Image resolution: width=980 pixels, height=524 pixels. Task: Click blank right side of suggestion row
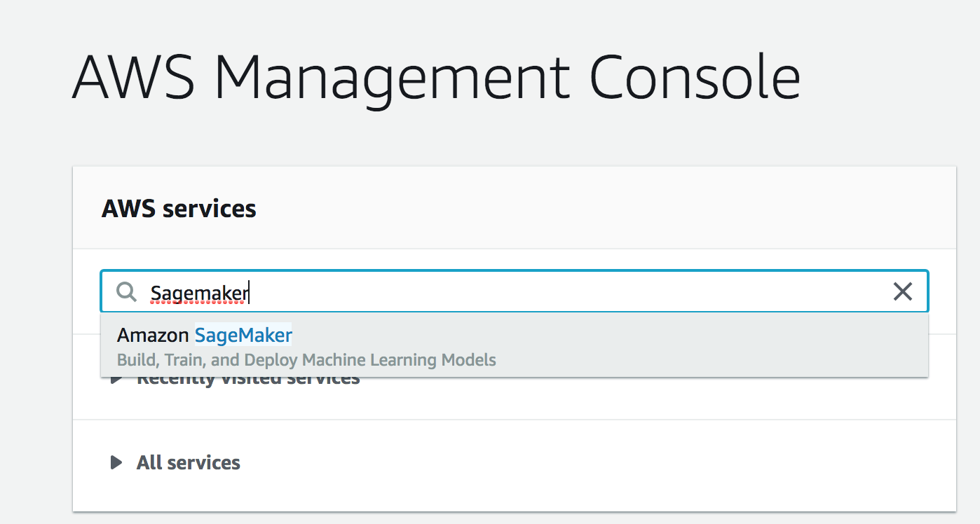736,346
